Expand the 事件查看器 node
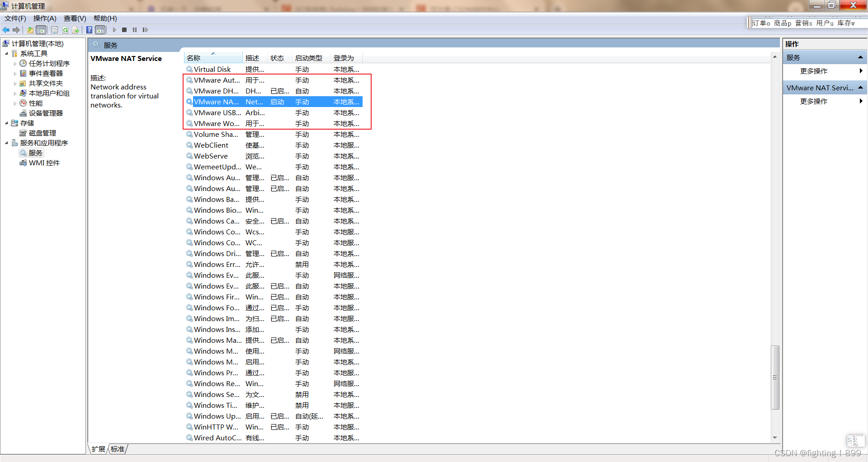This screenshot has width=868, height=462. [15, 74]
